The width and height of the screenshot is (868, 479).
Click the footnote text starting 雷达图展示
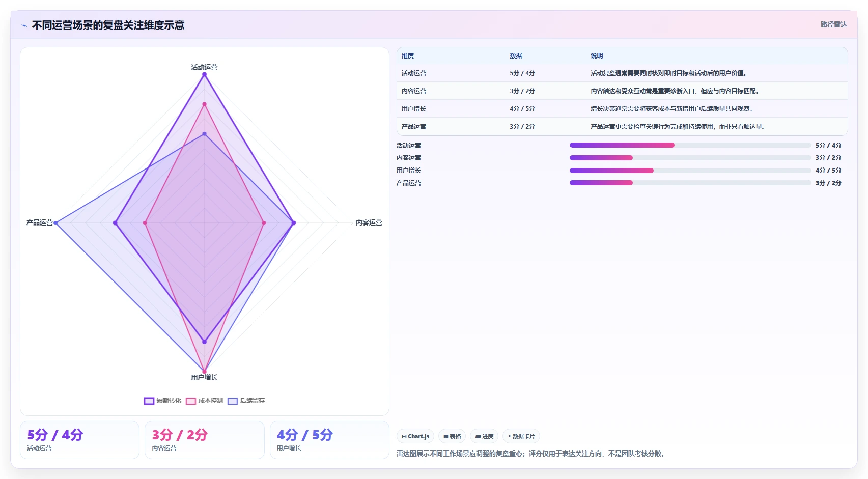[531, 454]
